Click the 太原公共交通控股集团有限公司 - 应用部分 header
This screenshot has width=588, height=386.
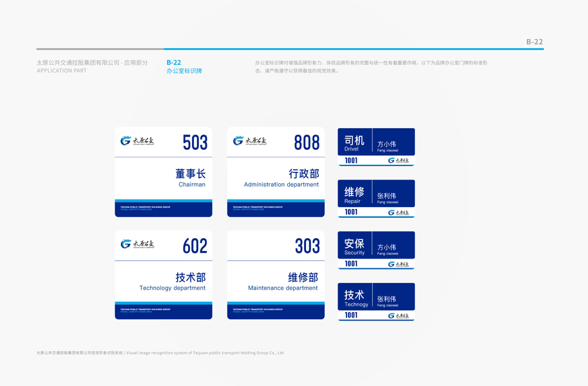coord(92,62)
